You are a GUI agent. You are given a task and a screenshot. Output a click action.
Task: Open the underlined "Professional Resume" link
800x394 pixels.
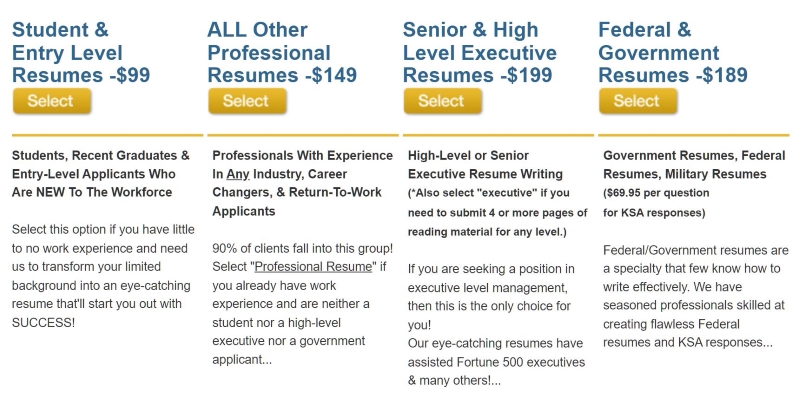pyautogui.click(x=313, y=267)
